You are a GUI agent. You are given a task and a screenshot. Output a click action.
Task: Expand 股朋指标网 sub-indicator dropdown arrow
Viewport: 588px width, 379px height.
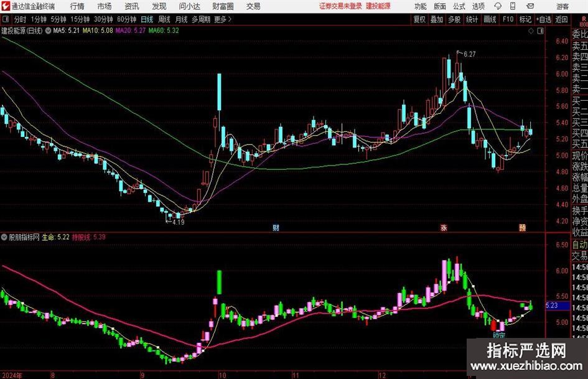tap(4, 237)
